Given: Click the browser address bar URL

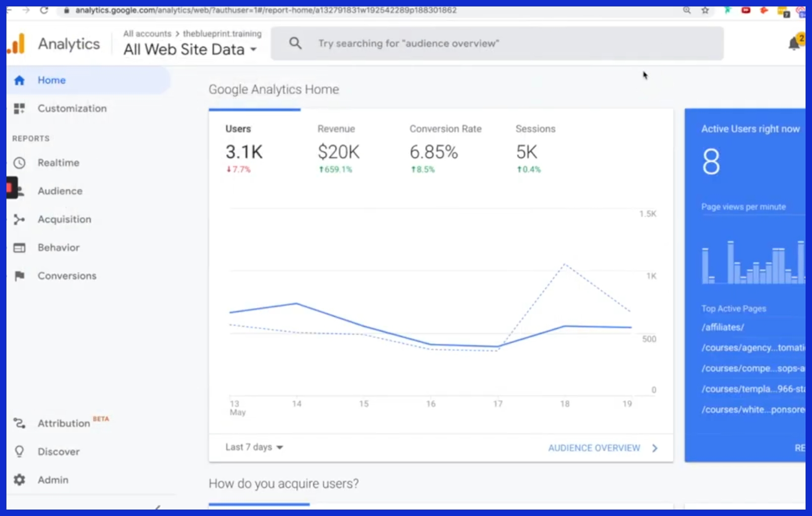Looking at the screenshot, I should click(x=266, y=10).
